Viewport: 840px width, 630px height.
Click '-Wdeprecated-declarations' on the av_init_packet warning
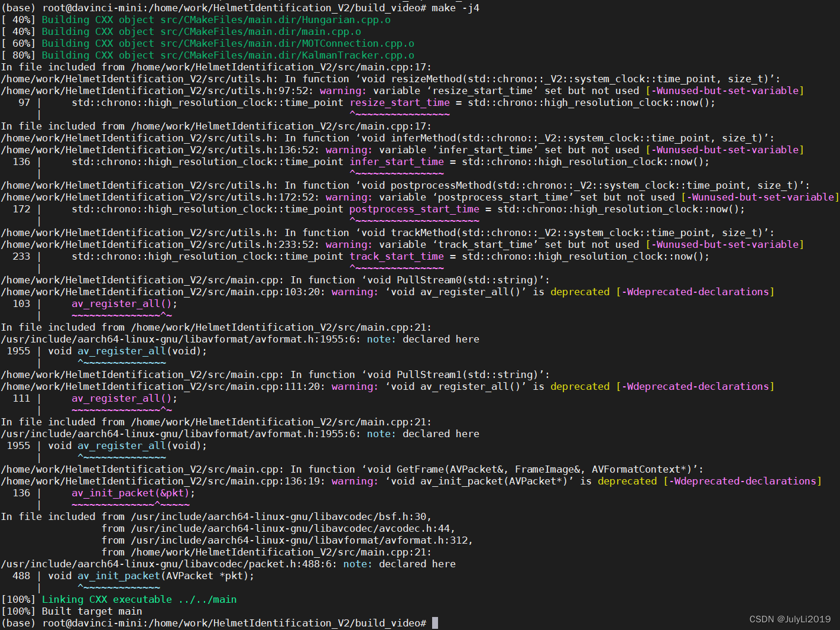click(x=742, y=481)
